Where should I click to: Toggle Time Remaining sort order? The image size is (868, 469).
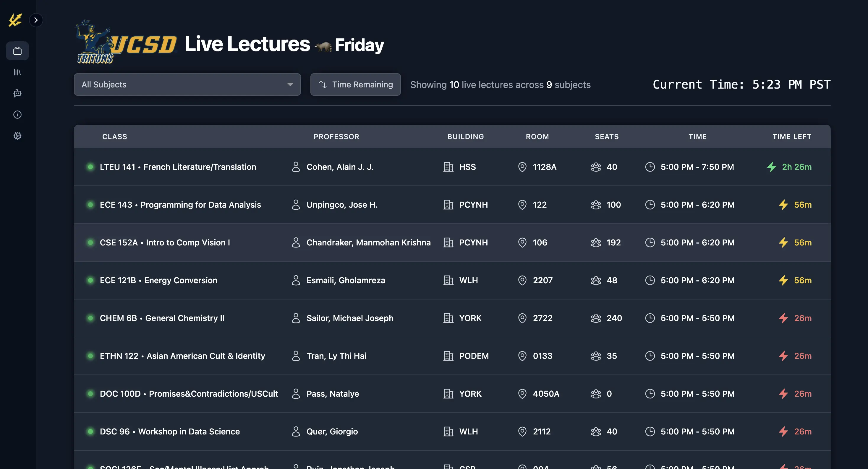coord(355,84)
